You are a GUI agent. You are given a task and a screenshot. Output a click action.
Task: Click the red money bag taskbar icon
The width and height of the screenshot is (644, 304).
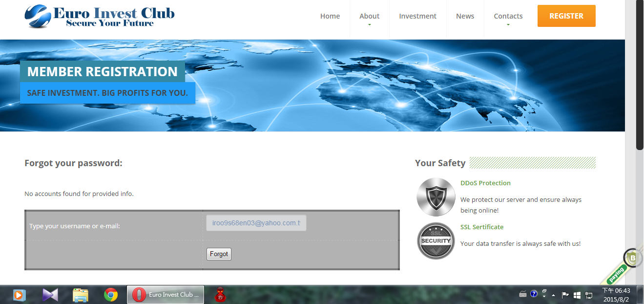(x=220, y=295)
